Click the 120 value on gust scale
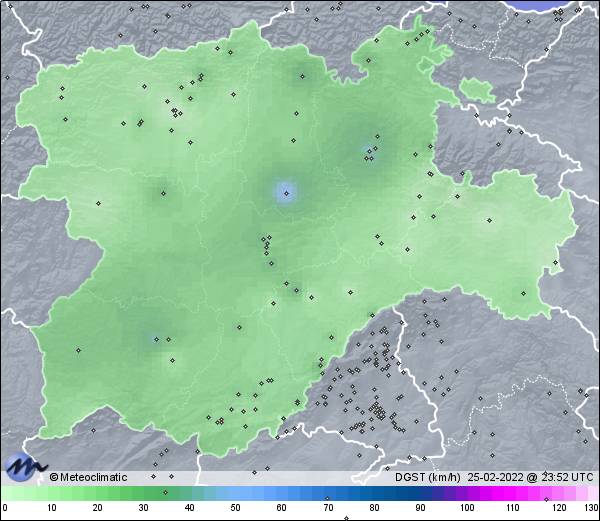Image resolution: width=600 pixels, height=521 pixels. pos(559,508)
